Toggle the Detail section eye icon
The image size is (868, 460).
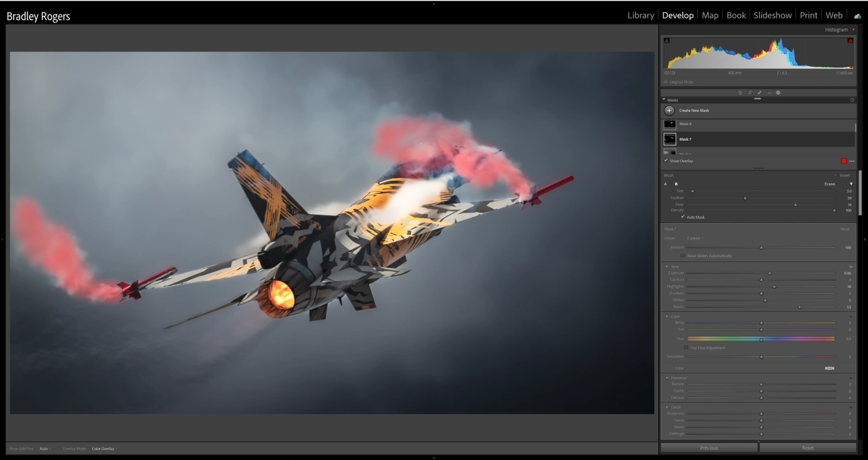(850, 407)
